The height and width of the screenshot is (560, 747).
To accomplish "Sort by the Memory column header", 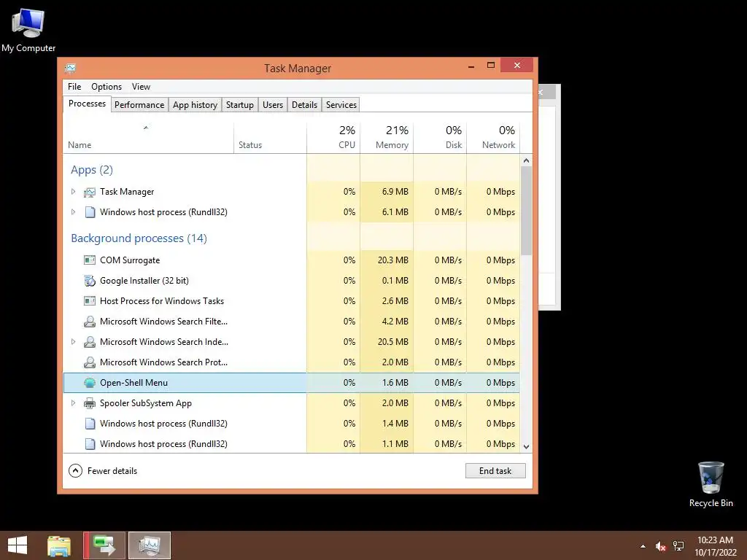I will (387, 138).
